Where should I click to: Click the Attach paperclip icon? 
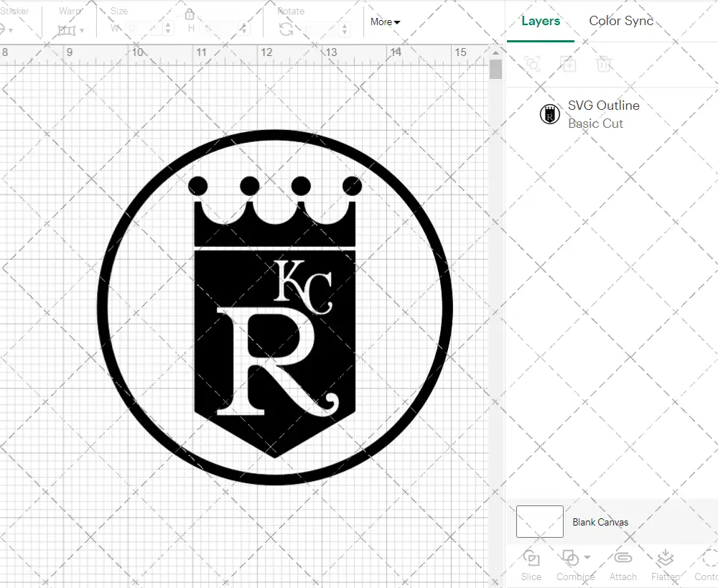(x=623, y=558)
